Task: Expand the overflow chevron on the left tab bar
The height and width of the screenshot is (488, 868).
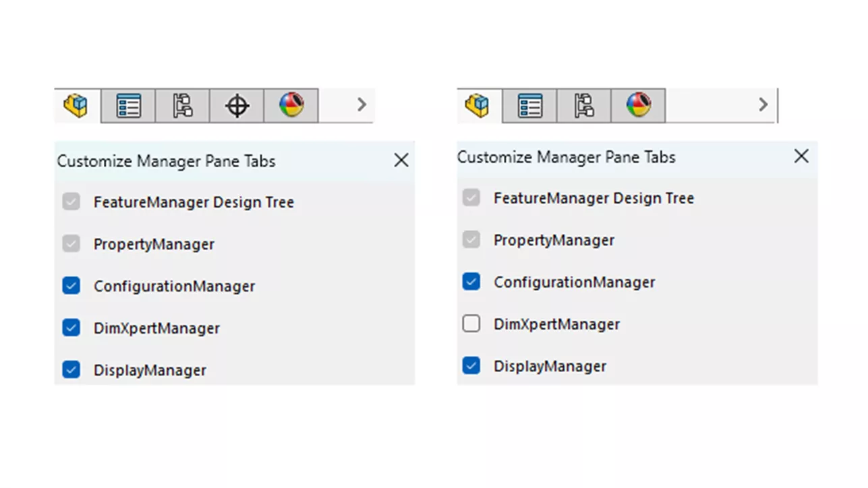Action: pos(361,105)
